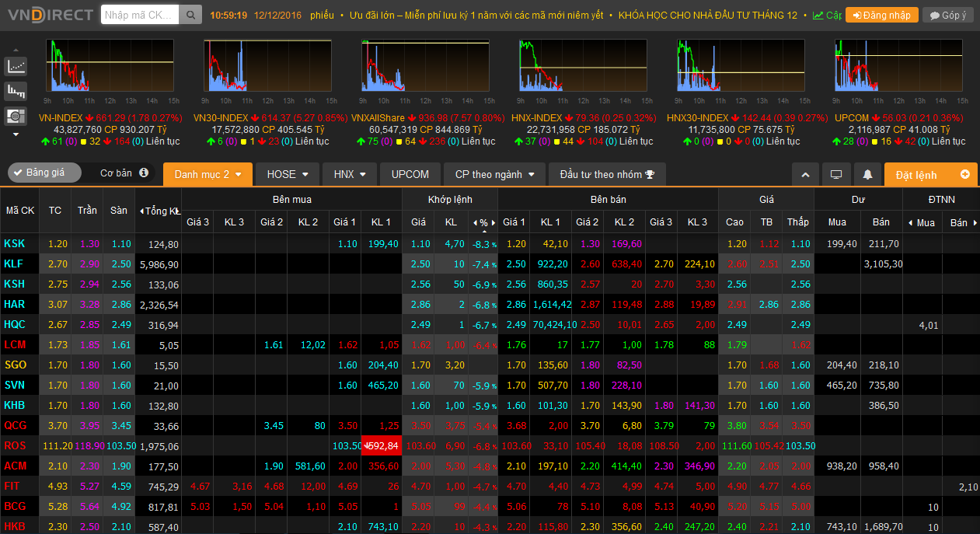980x534 pixels.
Task: Click info icon next to Cơ bản
Action: coord(144,173)
